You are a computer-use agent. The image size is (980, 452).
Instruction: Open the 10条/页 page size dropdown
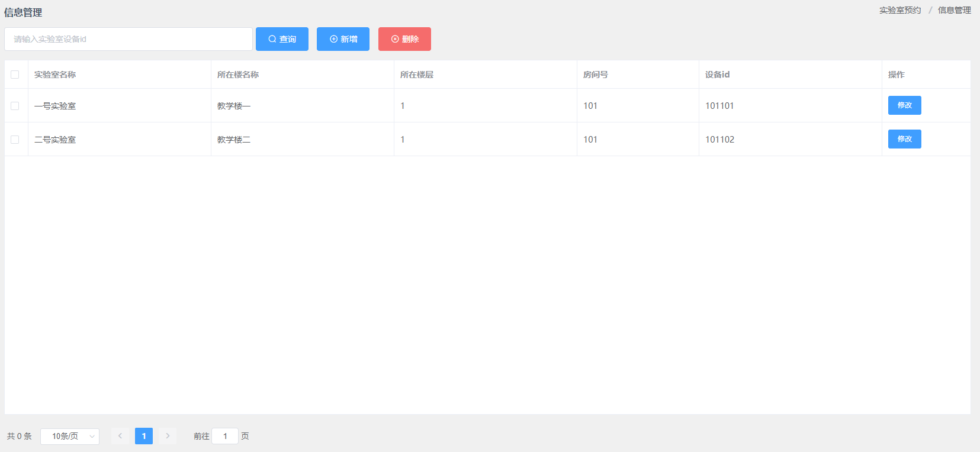tap(70, 436)
